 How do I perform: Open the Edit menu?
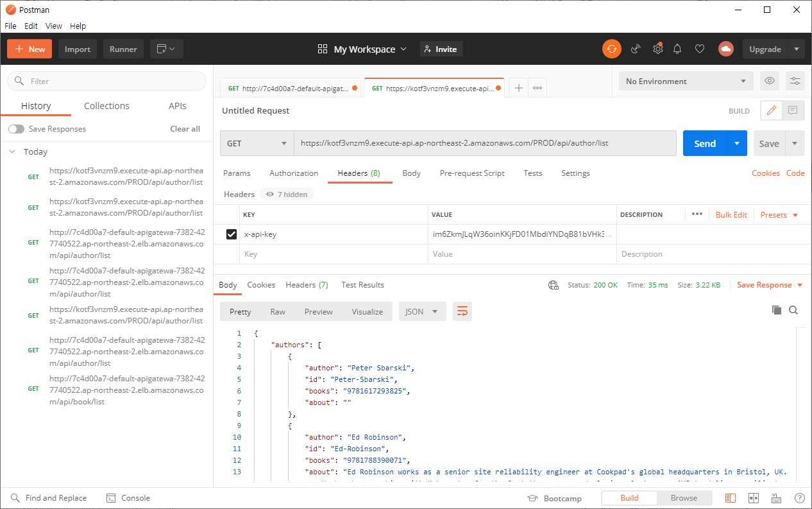coord(31,26)
